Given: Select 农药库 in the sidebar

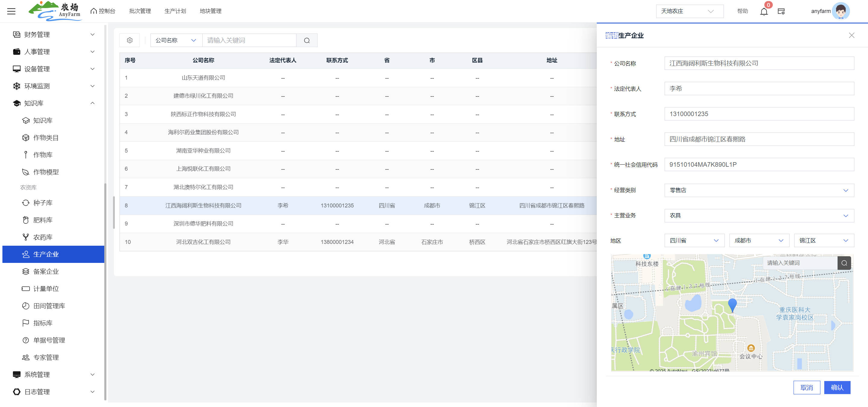Looking at the screenshot, I should [x=43, y=237].
